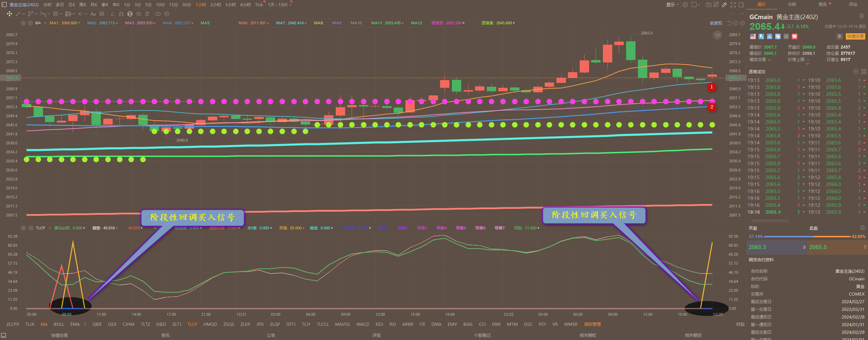
Task: Jump to latest bar with double-arrow button
Action: 718,35
